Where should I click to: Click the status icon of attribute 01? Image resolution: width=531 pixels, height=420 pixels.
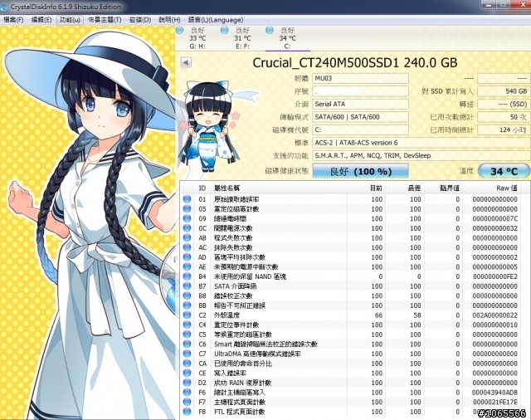point(187,199)
